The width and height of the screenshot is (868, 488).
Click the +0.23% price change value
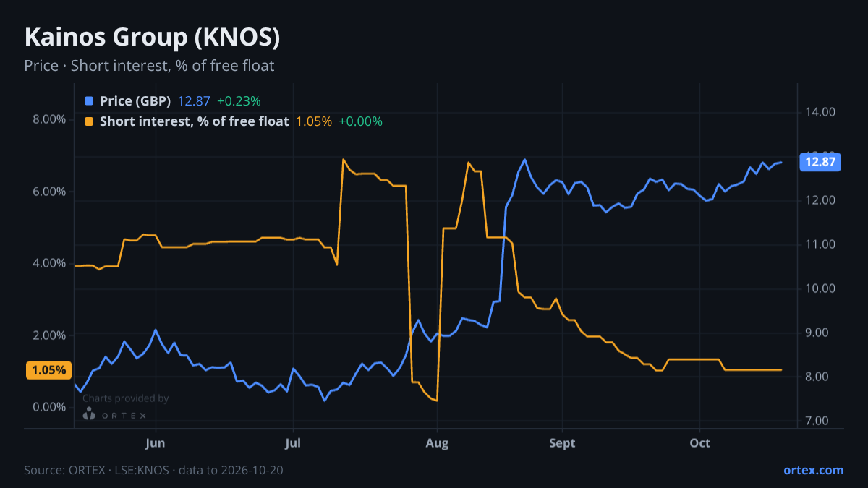(x=239, y=101)
